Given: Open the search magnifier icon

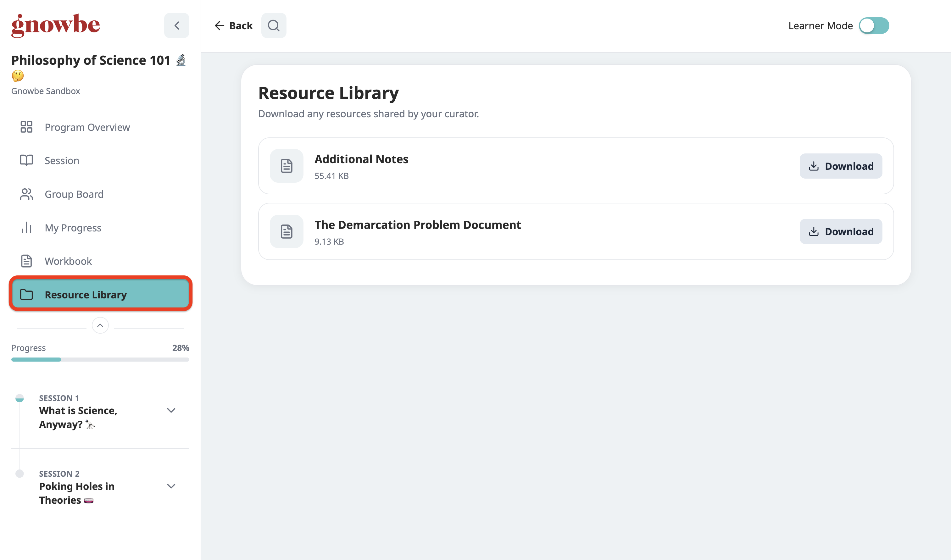Looking at the screenshot, I should pos(274,25).
